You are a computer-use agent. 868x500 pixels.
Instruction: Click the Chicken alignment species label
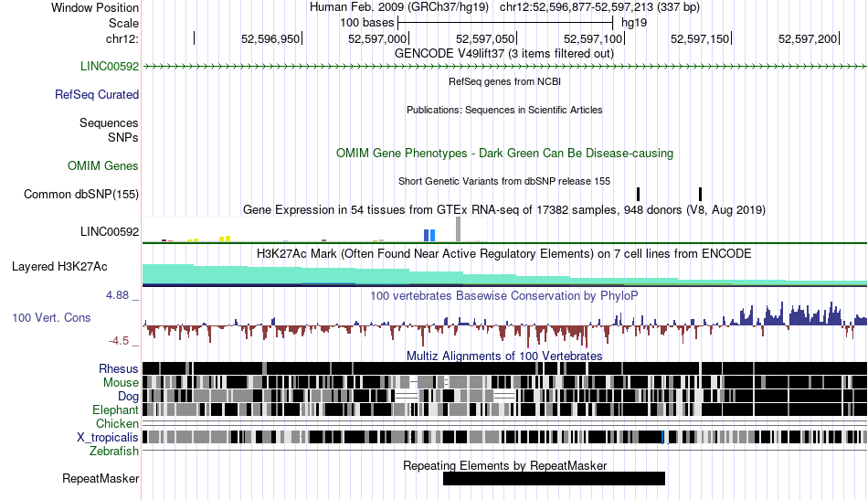pos(117,423)
